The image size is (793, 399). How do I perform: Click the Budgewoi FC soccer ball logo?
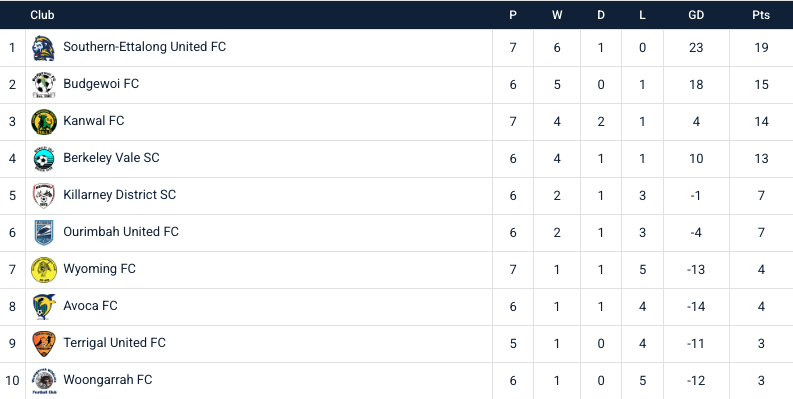[x=43, y=84]
